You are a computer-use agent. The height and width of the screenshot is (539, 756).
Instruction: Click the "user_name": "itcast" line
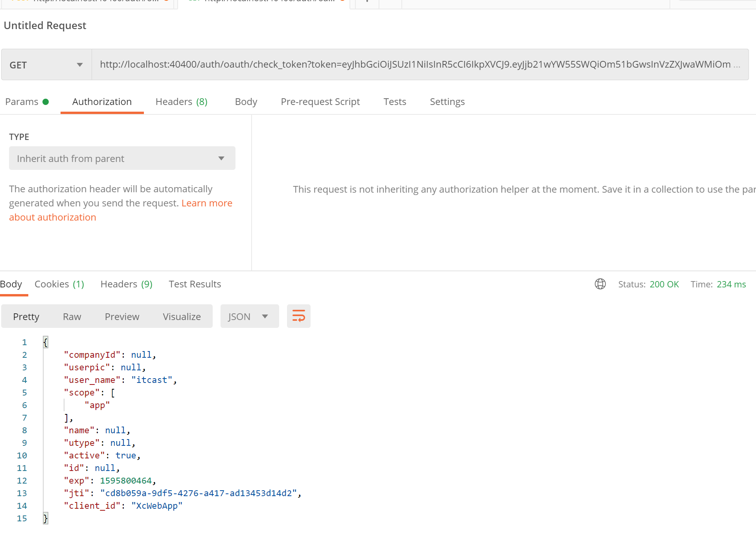(x=120, y=380)
